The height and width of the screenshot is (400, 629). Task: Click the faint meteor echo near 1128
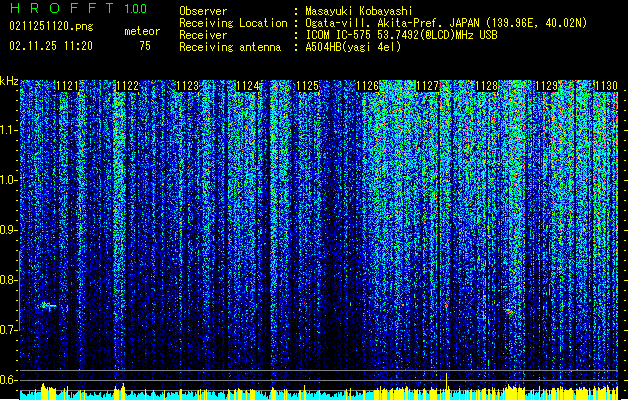pyautogui.click(x=509, y=310)
